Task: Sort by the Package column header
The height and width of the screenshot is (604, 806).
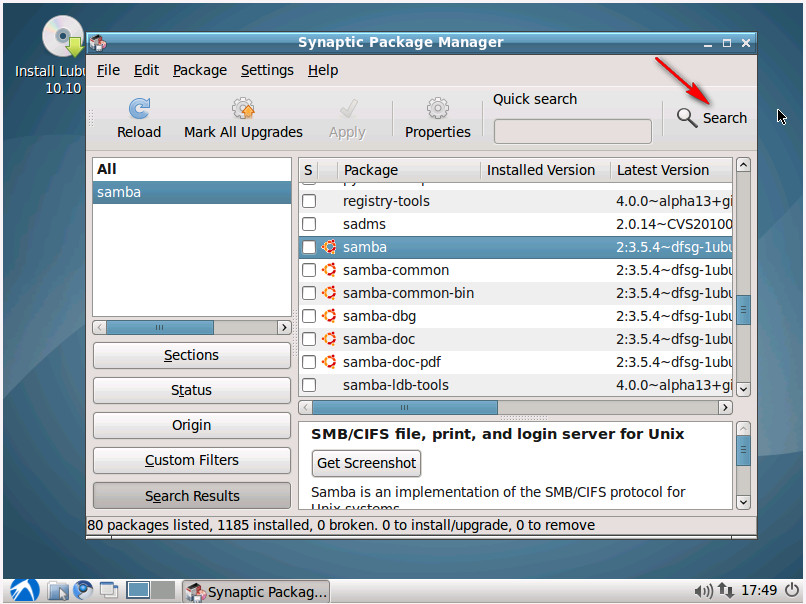Action: (x=409, y=170)
